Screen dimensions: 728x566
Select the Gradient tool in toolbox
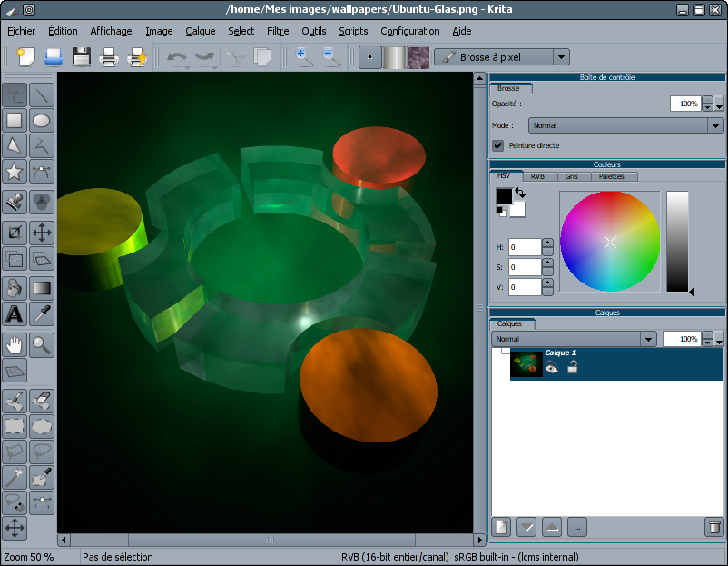[42, 289]
